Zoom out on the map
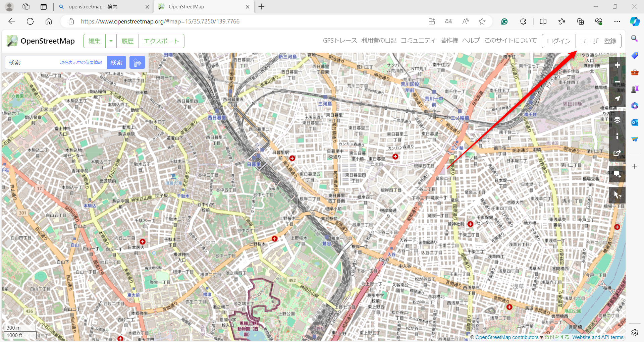 tap(617, 82)
